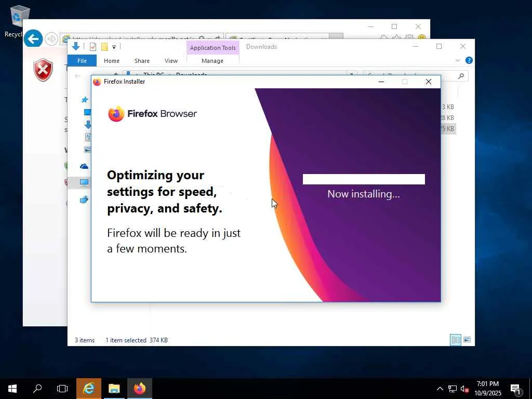This screenshot has width=532, height=399.
Task: Open the Customize Quick Access Toolbar dropdown
Action: click(114, 47)
